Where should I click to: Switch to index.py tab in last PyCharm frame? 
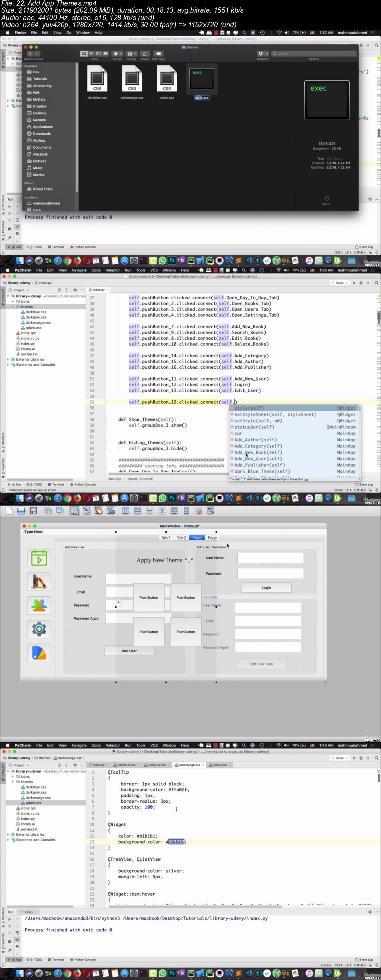pyautogui.click(x=98, y=765)
